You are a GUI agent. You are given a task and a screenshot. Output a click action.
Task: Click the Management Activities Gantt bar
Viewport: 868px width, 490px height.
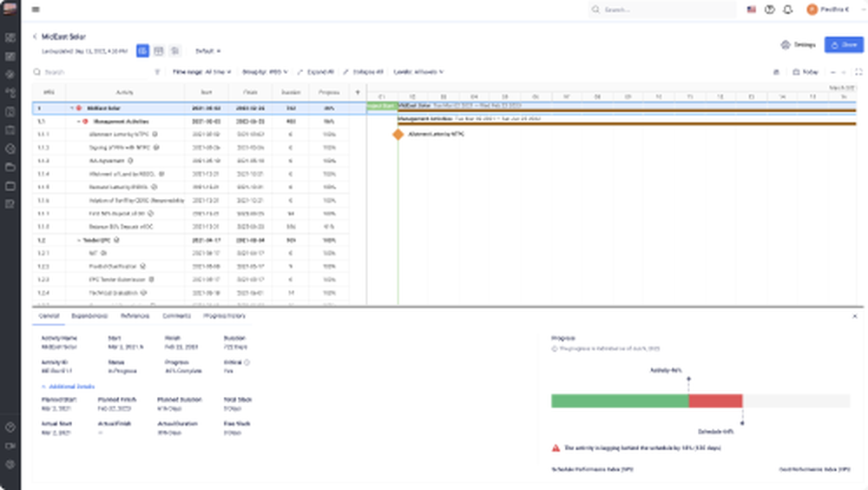click(x=627, y=123)
